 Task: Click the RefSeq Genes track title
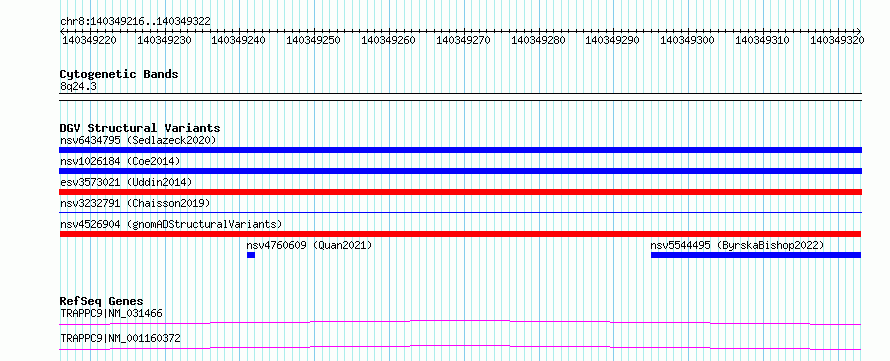tap(102, 301)
